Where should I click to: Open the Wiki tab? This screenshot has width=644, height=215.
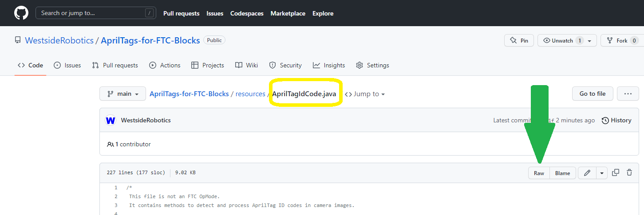pos(246,65)
